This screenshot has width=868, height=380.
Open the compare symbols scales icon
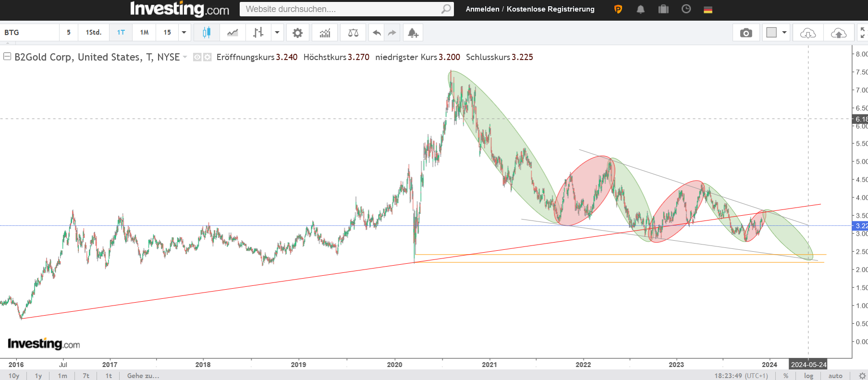pos(353,33)
